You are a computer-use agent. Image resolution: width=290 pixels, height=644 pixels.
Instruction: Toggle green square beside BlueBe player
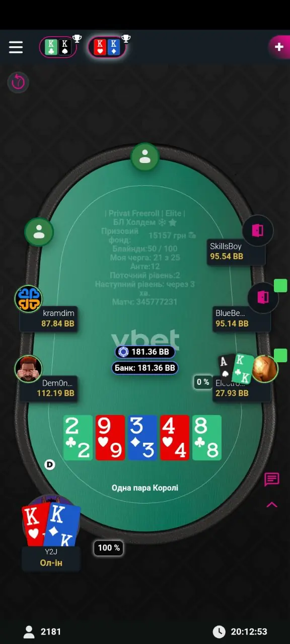[x=280, y=286]
